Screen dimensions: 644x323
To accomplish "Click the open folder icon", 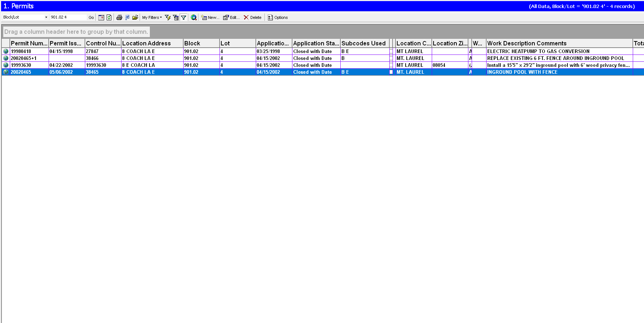I will pos(135,17).
